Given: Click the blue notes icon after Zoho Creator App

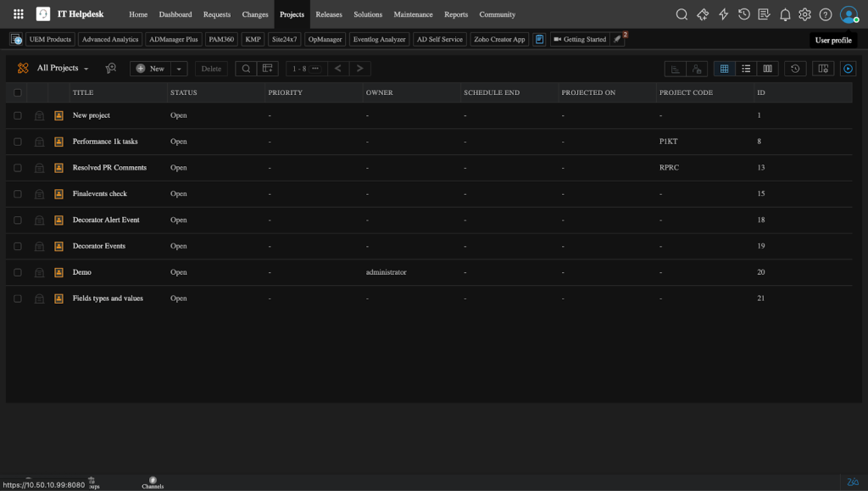Looking at the screenshot, I should click(x=539, y=39).
